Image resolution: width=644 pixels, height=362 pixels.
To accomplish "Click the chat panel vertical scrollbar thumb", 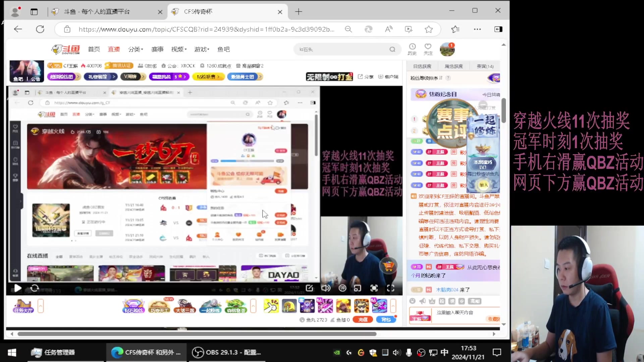I will (x=503, y=111).
